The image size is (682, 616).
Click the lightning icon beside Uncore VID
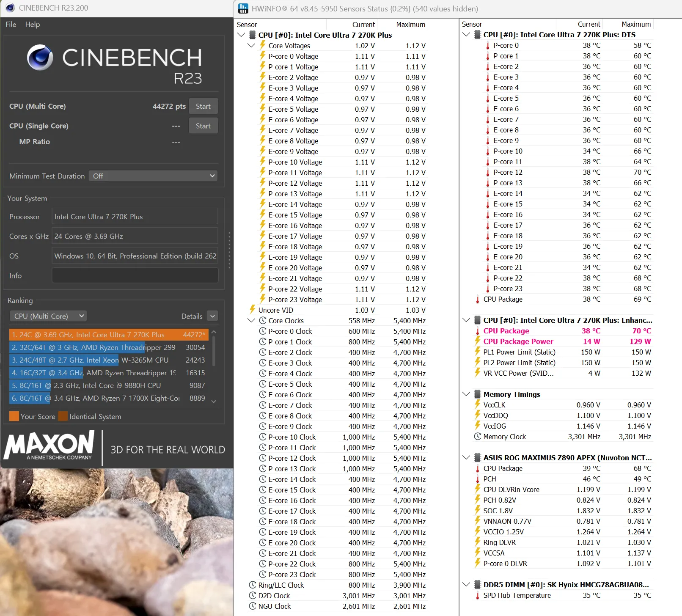pos(252,310)
